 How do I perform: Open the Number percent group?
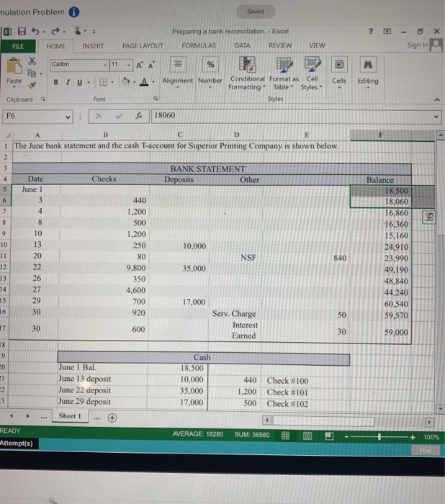tap(210, 73)
